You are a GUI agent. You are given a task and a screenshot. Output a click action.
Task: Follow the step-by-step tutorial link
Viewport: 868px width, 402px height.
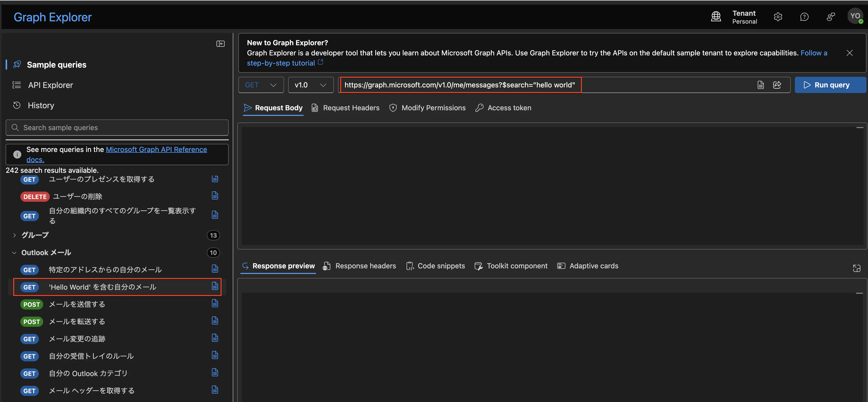click(x=285, y=63)
